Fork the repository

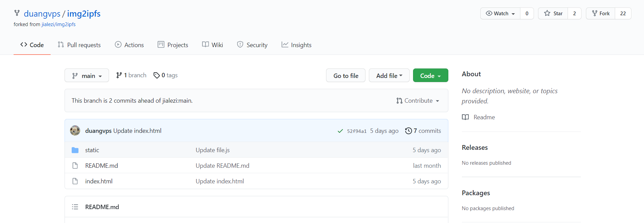tap(601, 14)
